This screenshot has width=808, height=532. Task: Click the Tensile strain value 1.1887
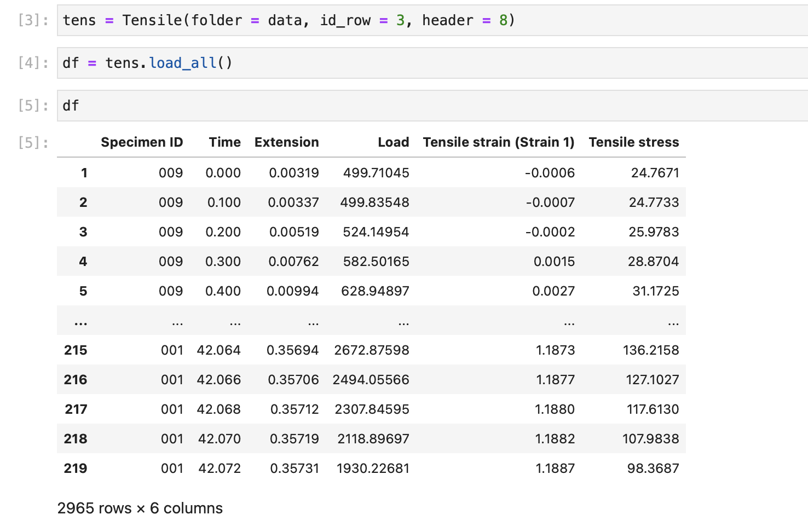[x=556, y=469]
